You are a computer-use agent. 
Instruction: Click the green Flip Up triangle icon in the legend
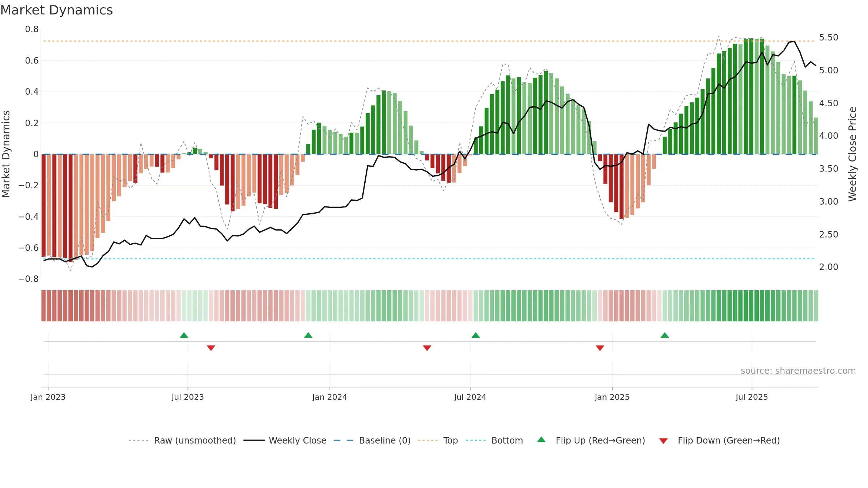pyautogui.click(x=541, y=440)
